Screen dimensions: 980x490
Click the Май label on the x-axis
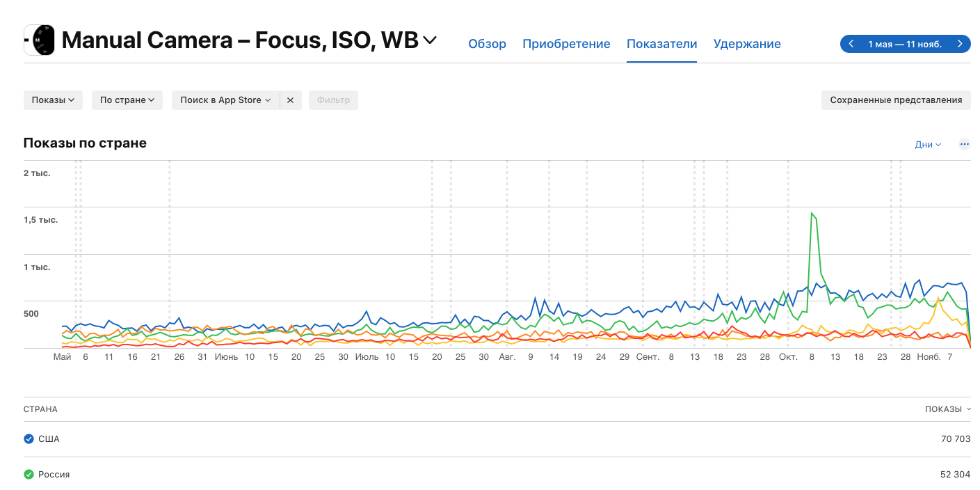coord(63,357)
